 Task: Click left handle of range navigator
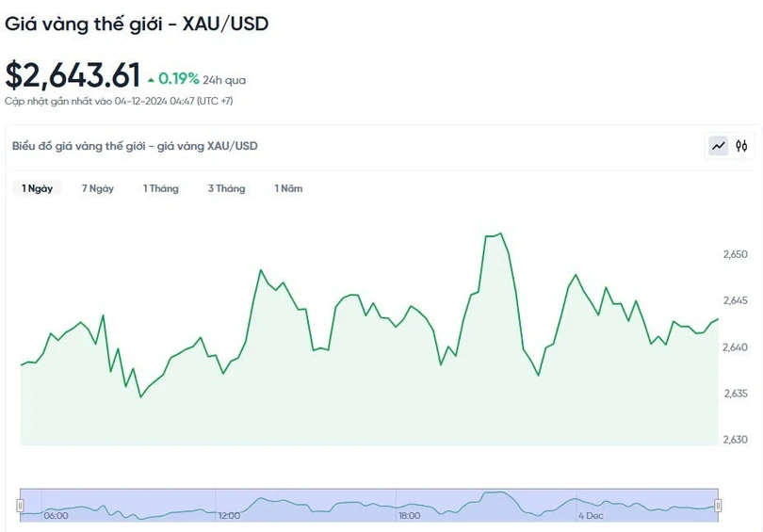pos(20,506)
